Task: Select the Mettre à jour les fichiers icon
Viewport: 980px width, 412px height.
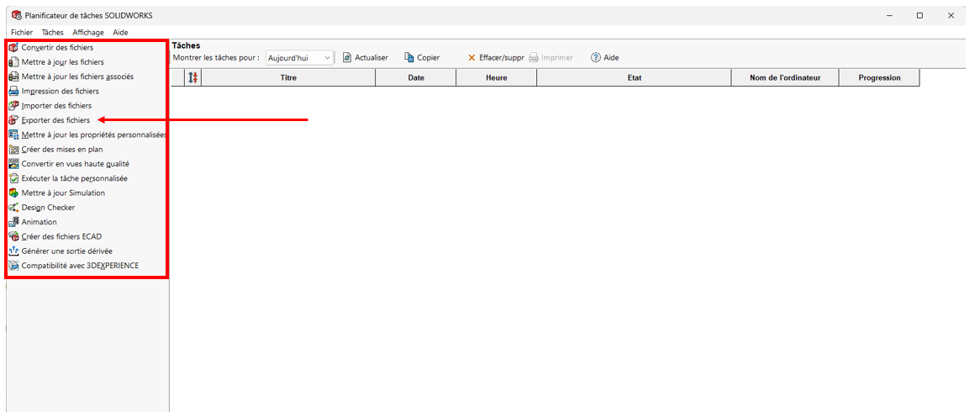Action: (13, 62)
